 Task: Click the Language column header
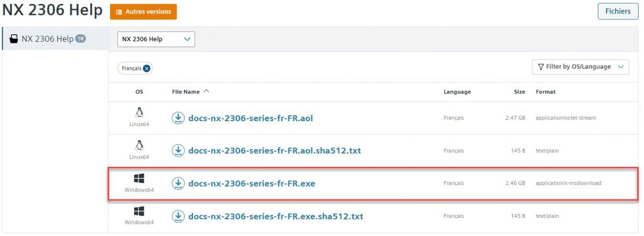tap(457, 92)
